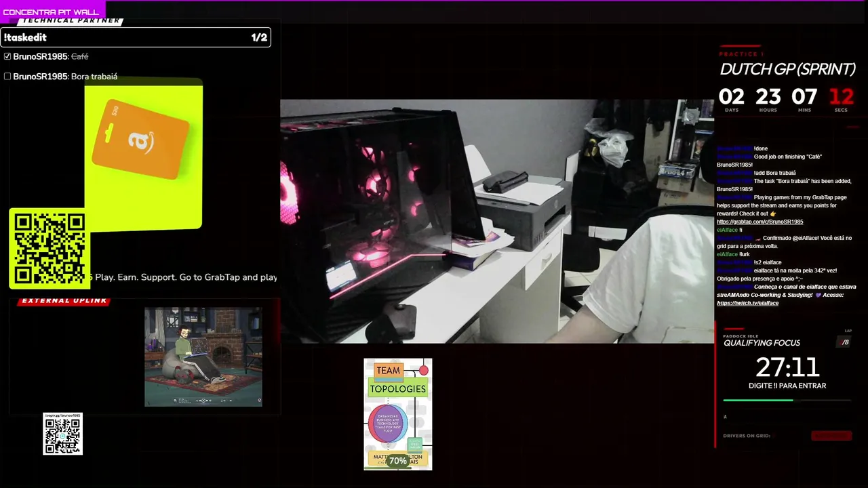Click the '1/2' task counter
Screen dimensions: 868x488
[259, 37]
